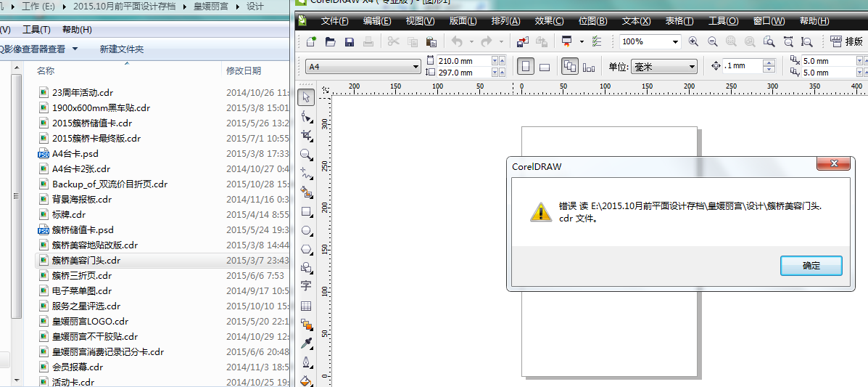The height and width of the screenshot is (387, 868).
Task: Select the Pick tool in toolbox
Action: pos(306,97)
